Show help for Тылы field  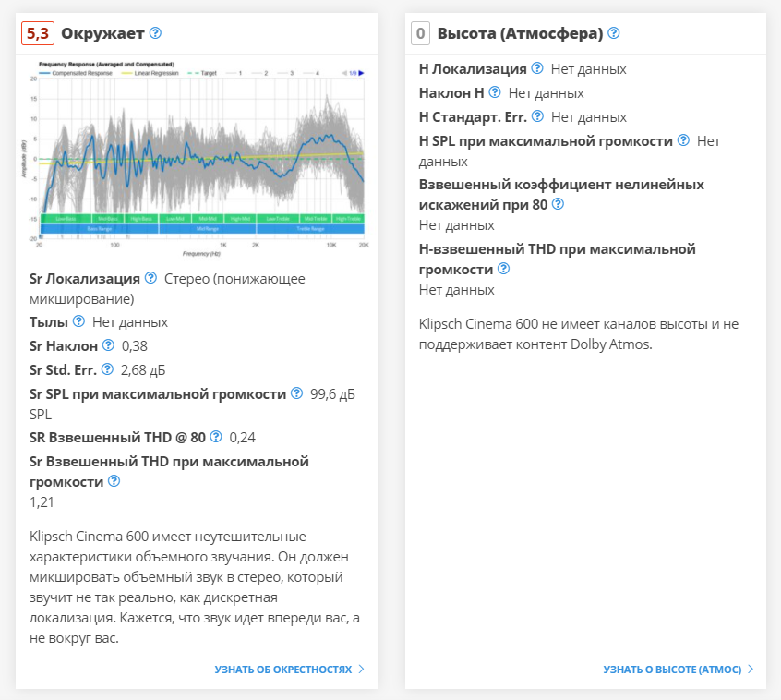(79, 322)
